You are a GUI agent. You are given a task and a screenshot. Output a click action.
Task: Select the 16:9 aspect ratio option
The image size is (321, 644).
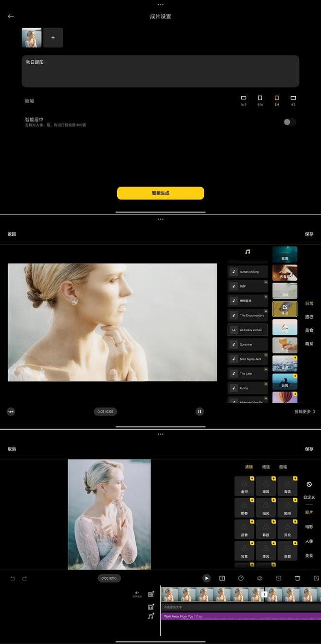point(244,100)
